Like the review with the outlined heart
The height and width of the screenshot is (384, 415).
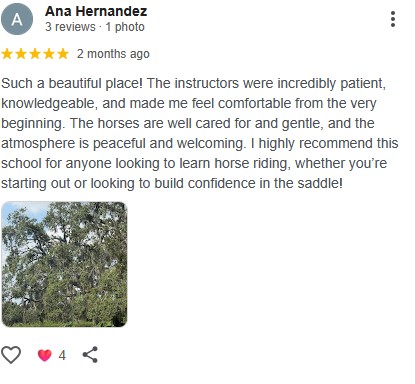click(x=11, y=355)
